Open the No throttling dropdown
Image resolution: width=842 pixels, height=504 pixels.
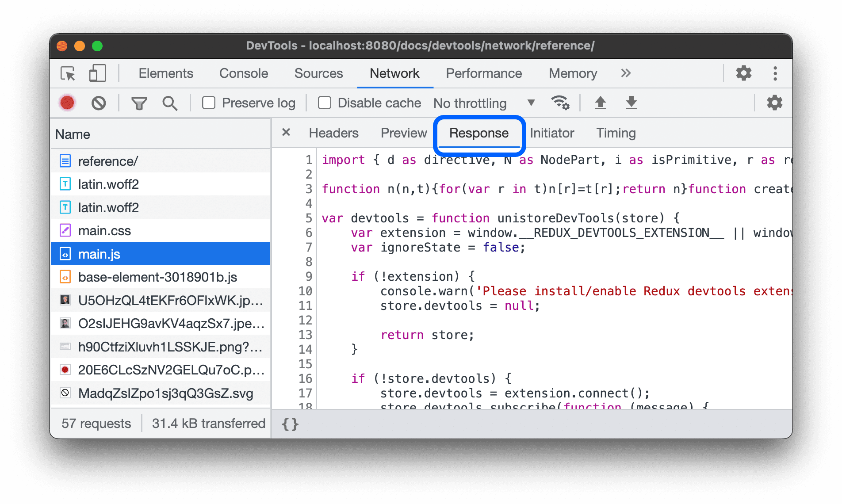483,103
